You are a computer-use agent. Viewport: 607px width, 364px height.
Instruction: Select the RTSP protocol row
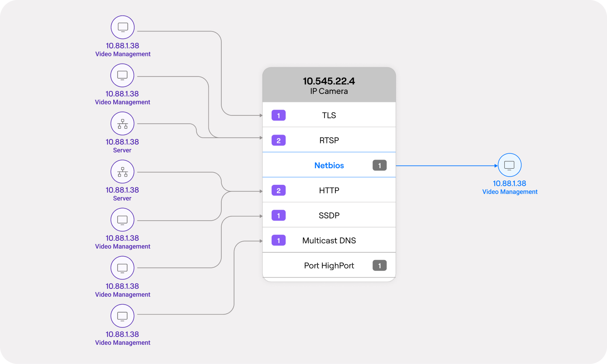click(329, 140)
